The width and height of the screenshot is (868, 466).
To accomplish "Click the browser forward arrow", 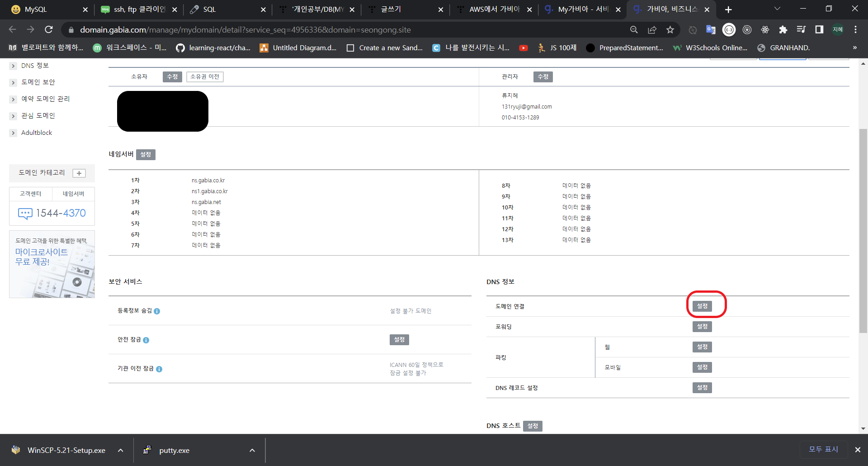I will point(30,29).
